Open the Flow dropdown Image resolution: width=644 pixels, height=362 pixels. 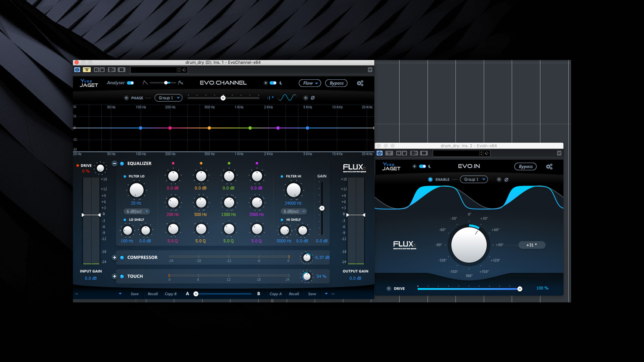pyautogui.click(x=310, y=83)
